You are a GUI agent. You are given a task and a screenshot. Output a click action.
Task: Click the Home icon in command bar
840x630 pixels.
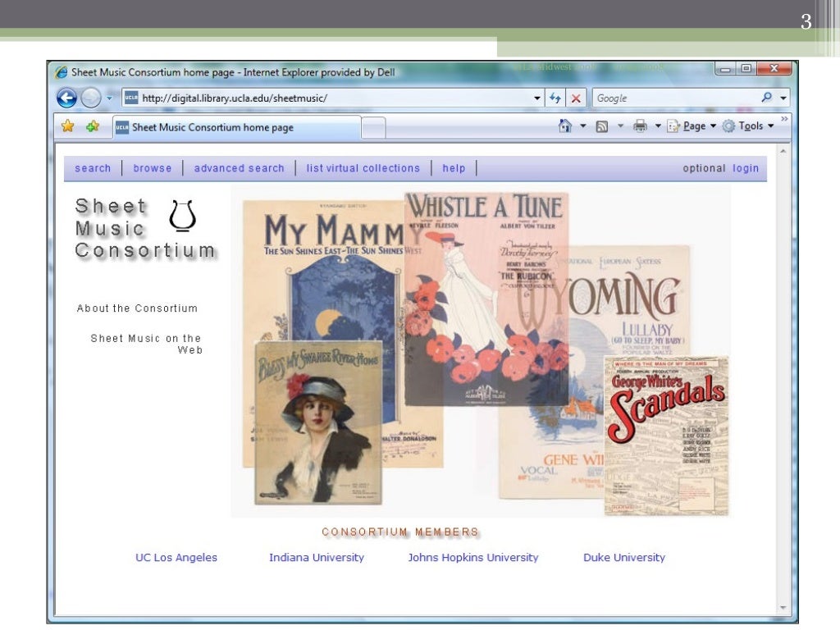point(564,126)
